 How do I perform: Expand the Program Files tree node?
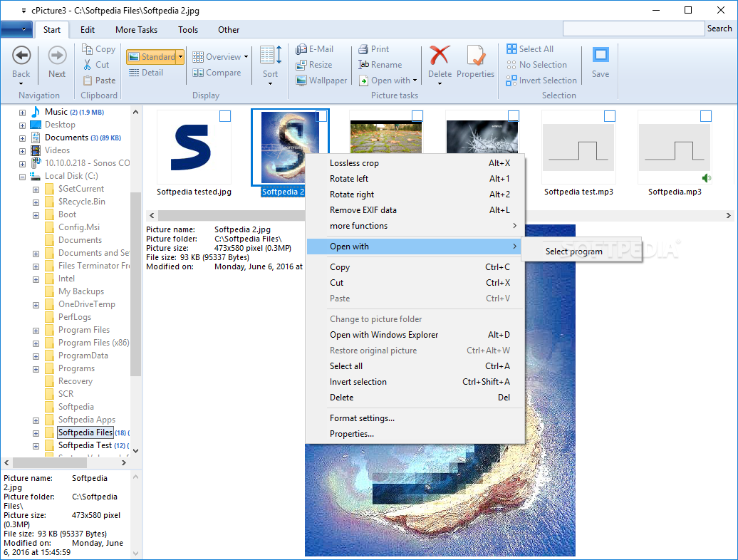point(36,331)
